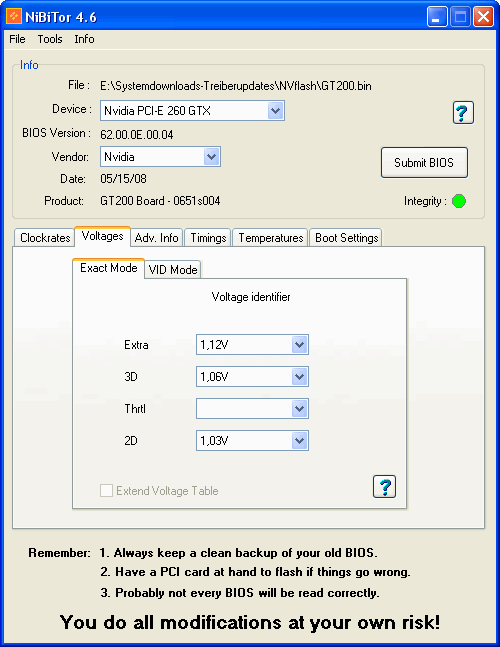
Task: Open the Info menu
Action: coord(84,39)
